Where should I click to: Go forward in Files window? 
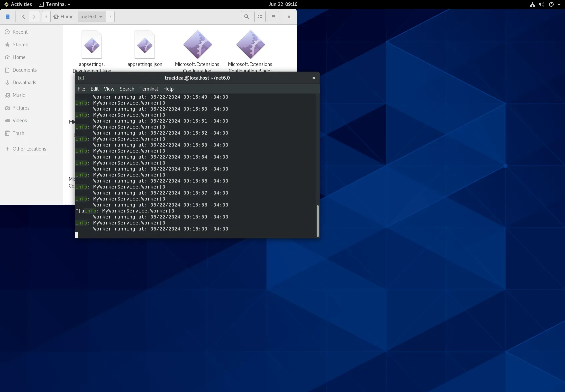point(34,17)
